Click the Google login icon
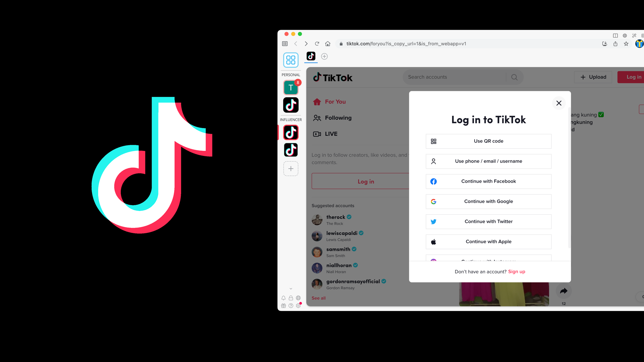 (433, 201)
